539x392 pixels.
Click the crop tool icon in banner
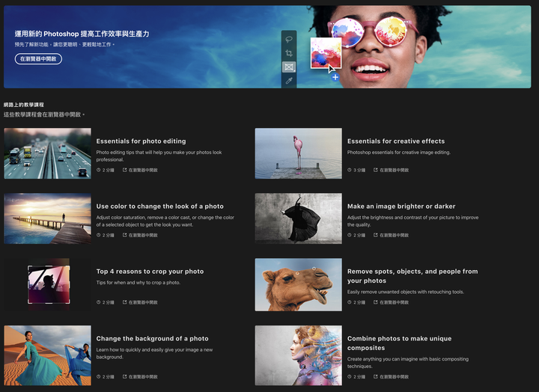point(289,53)
